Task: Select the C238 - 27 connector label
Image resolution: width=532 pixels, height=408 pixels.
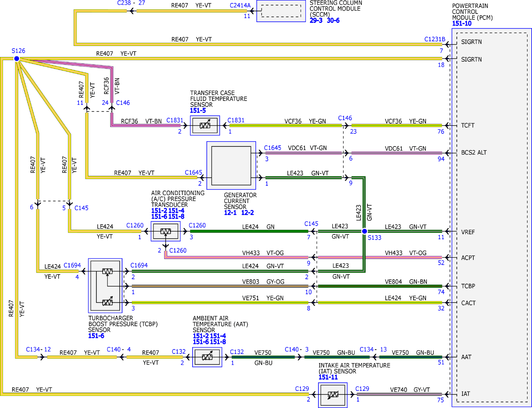Action: (131, 3)
